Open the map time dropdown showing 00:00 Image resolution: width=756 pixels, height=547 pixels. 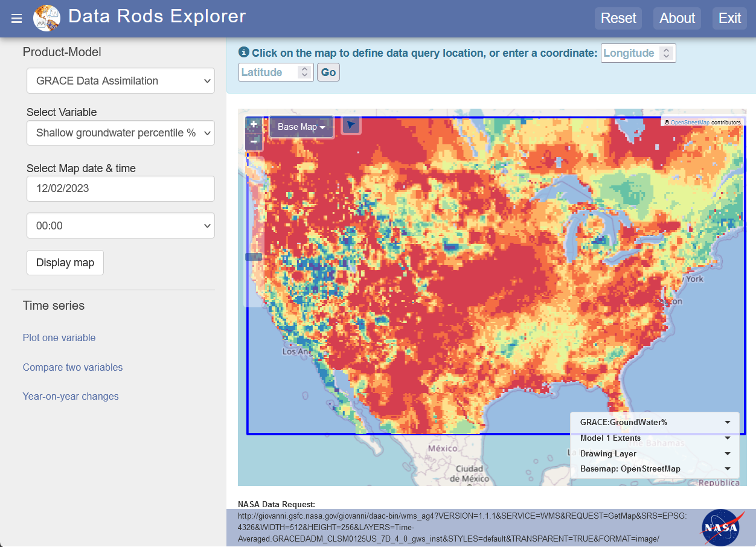(121, 226)
